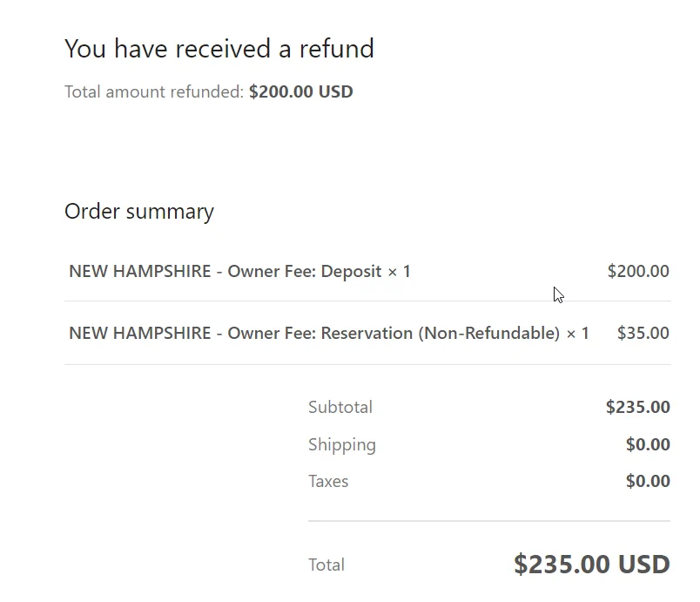Click the divider line above the Total row
The height and width of the screenshot is (602, 700).
tap(489, 521)
